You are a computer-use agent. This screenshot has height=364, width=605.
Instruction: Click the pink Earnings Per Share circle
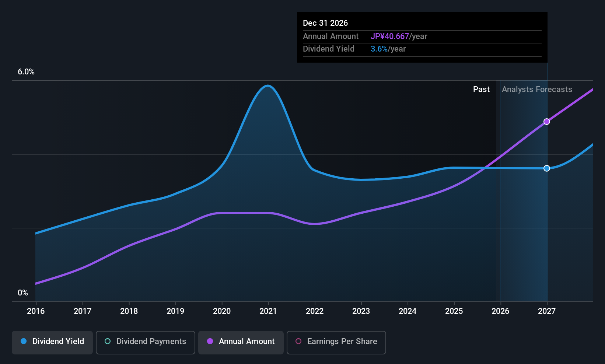coord(298,342)
